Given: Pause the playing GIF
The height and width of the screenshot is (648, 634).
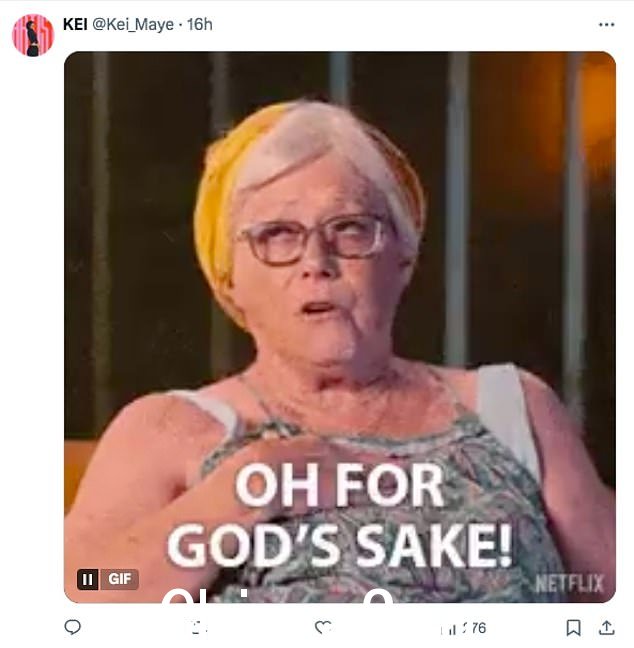Looking at the screenshot, I should [x=88, y=579].
